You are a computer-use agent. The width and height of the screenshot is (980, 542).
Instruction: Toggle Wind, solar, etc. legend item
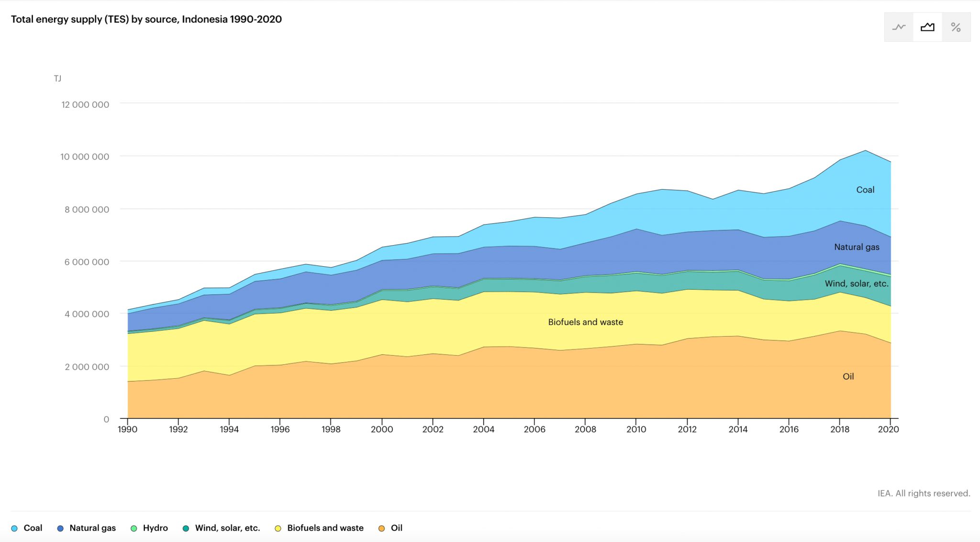point(227,528)
